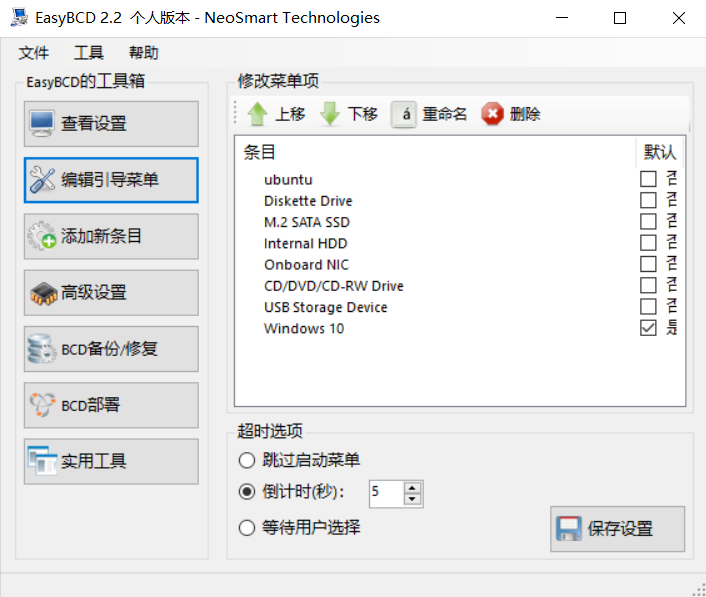Viewport: 706px width, 597px height.
Task: Click the green 下移 down arrow icon
Action: coord(330,114)
